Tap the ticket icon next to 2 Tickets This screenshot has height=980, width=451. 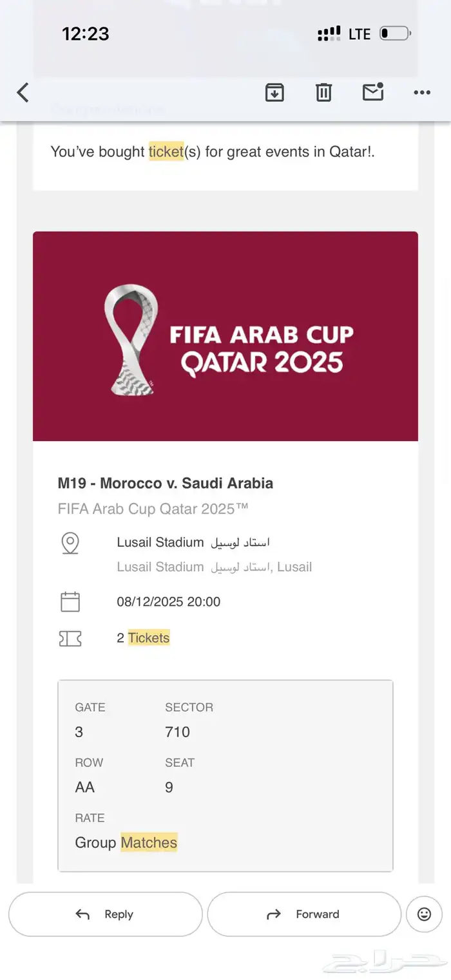[70, 638]
